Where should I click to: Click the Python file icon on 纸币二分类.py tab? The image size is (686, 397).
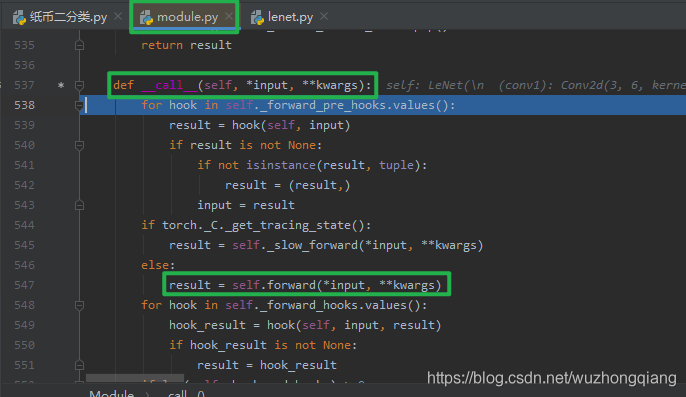pyautogui.click(x=19, y=18)
